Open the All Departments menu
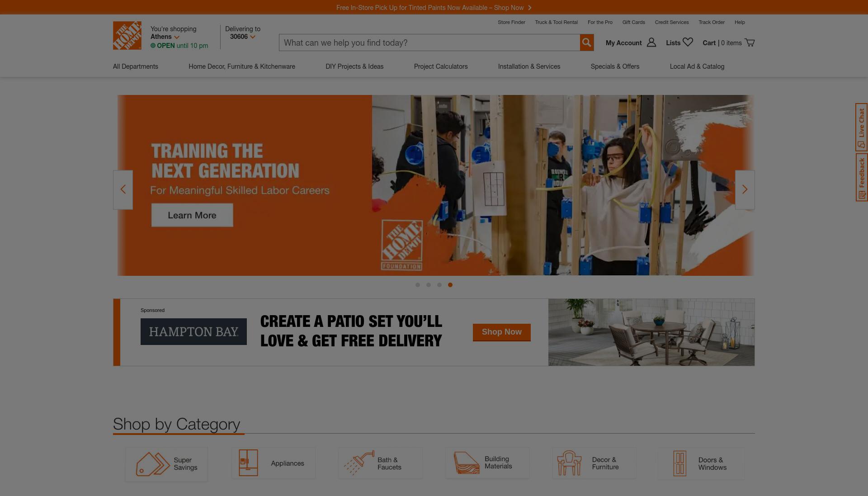868x496 pixels. (x=136, y=66)
